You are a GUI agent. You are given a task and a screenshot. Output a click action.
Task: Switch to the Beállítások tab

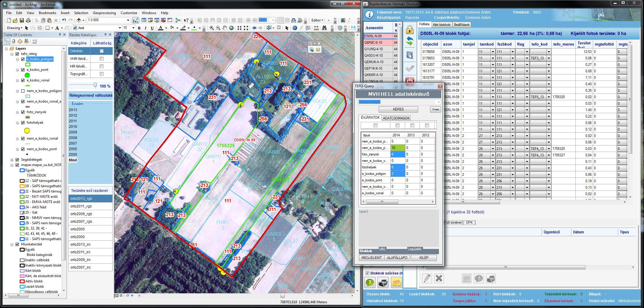point(462,24)
